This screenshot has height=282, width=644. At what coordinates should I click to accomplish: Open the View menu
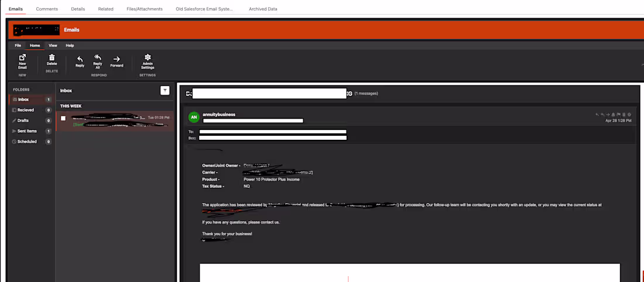point(53,46)
